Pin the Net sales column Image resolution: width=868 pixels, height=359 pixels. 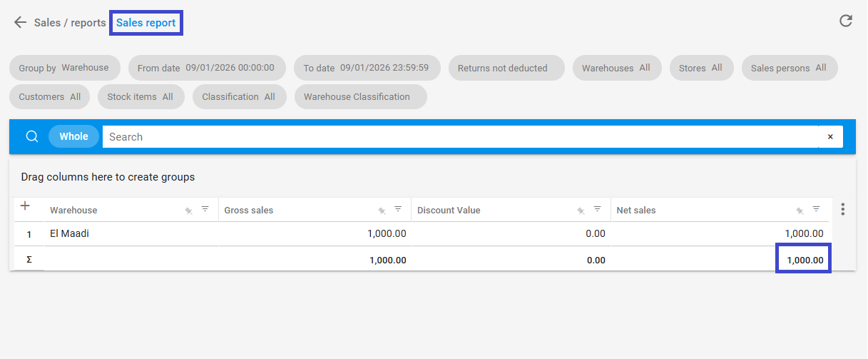pos(800,211)
